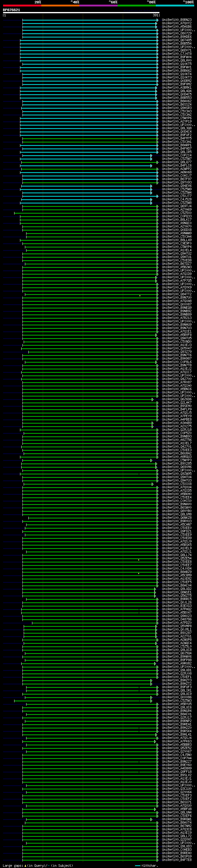Select hit label UniRef100_B8B662
Screen dimensions: 197x868
(177, 71)
